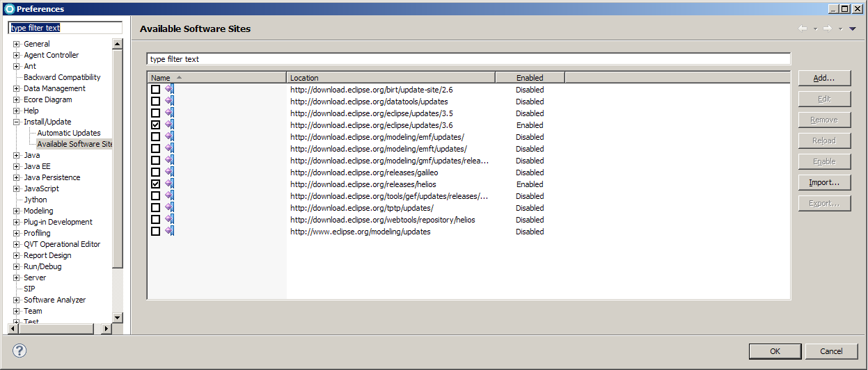Image resolution: width=868 pixels, height=370 pixels.
Task: Collapse the Install/Update tree node
Action: click(x=17, y=122)
